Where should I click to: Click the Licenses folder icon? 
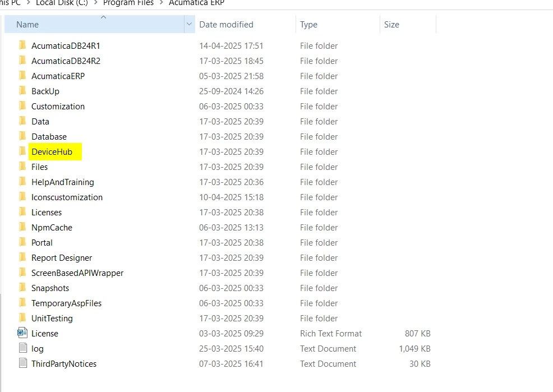coord(22,212)
